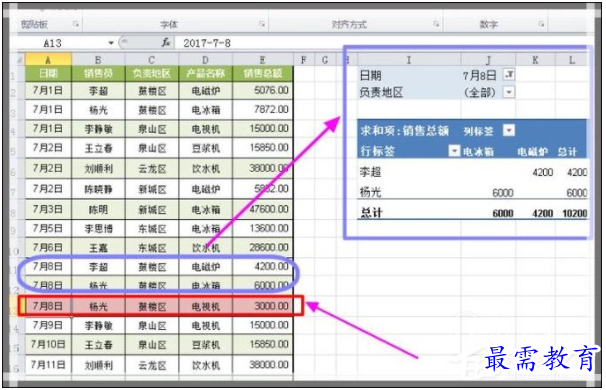Select column G header
This screenshot has height=390, width=606.
325,60
